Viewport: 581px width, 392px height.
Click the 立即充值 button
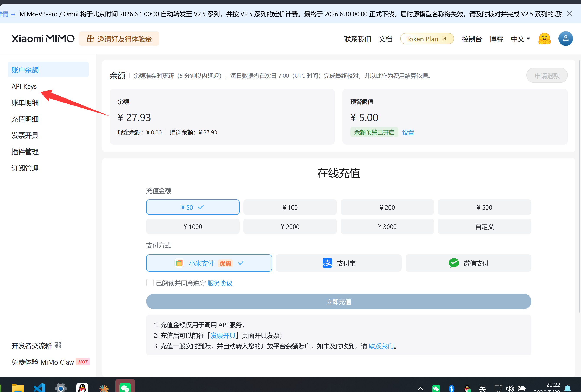[339, 302]
